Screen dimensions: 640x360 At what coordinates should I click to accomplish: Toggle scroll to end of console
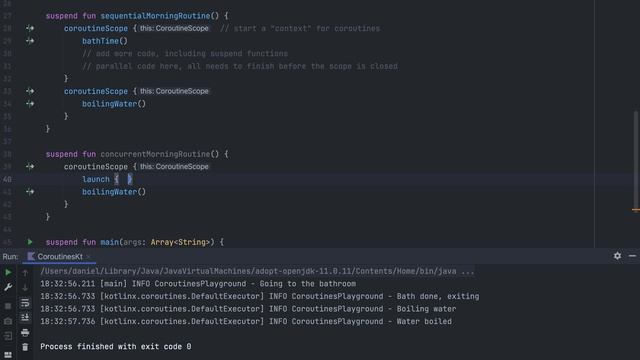(x=25, y=318)
